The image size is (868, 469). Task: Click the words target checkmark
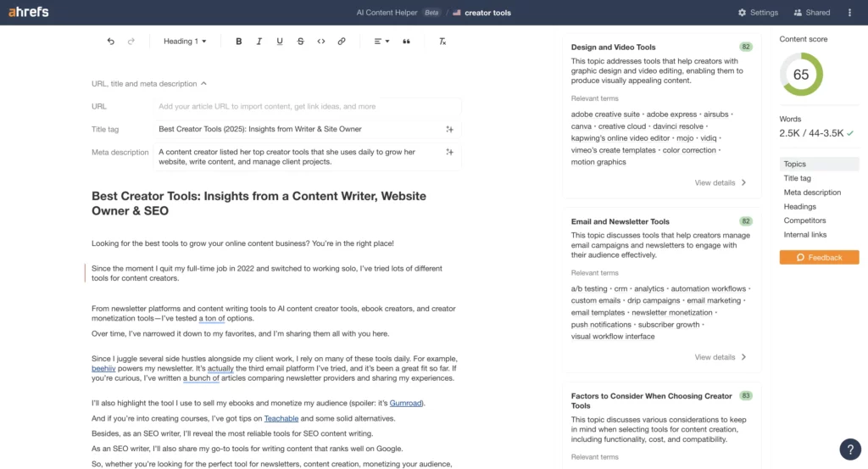(x=850, y=133)
